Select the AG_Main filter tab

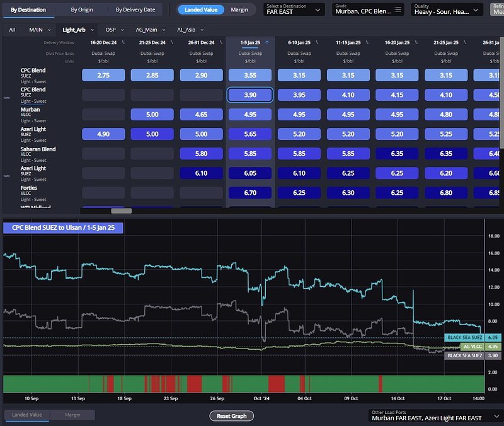pyautogui.click(x=146, y=30)
